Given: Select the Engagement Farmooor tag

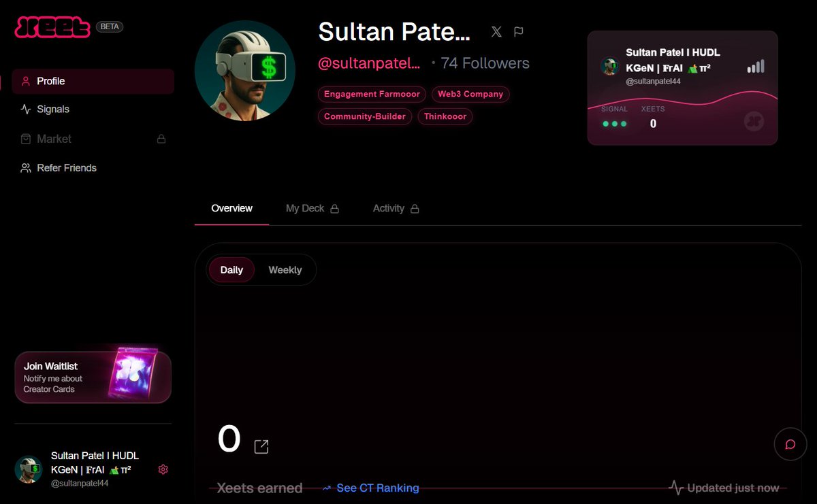Looking at the screenshot, I should coord(372,94).
